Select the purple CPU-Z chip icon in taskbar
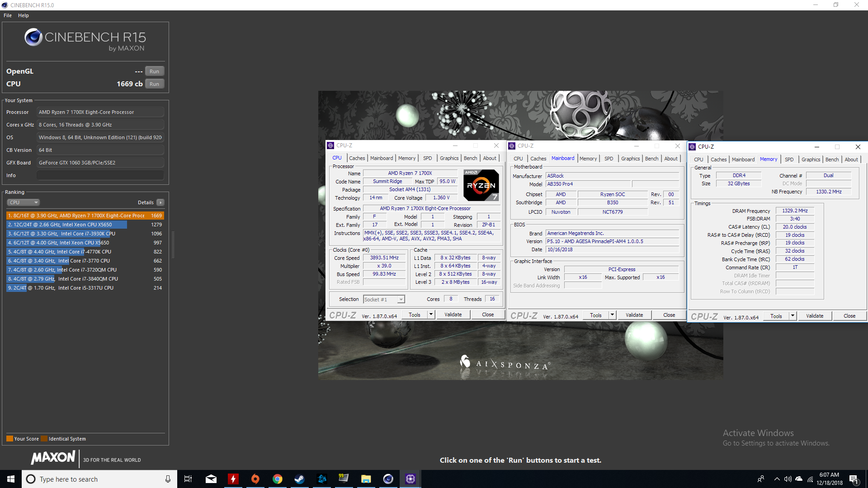This screenshot has height=488, width=868. 410,479
